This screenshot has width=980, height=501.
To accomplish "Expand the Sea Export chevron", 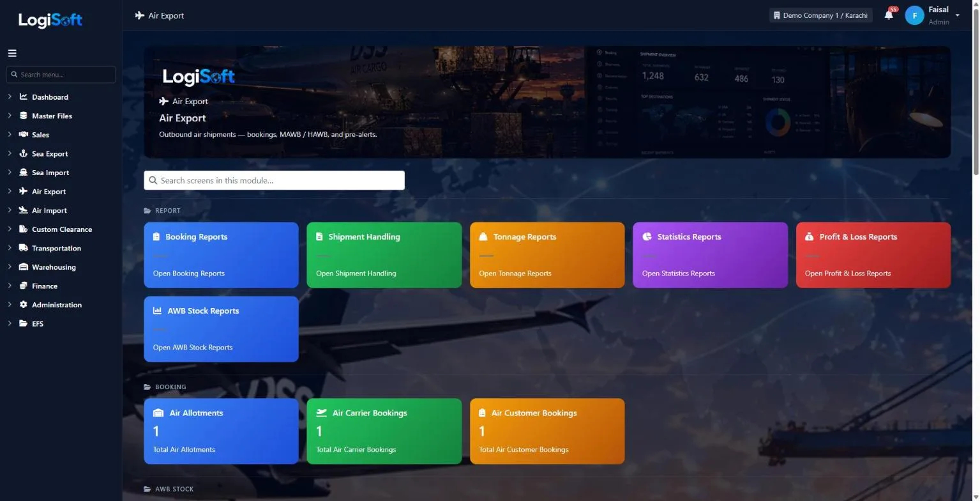I will pos(10,153).
